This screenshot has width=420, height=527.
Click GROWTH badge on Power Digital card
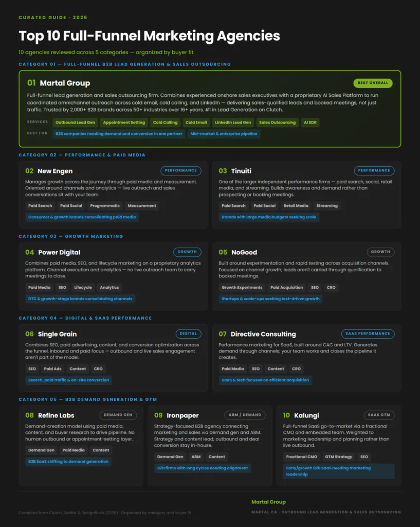coord(187,252)
